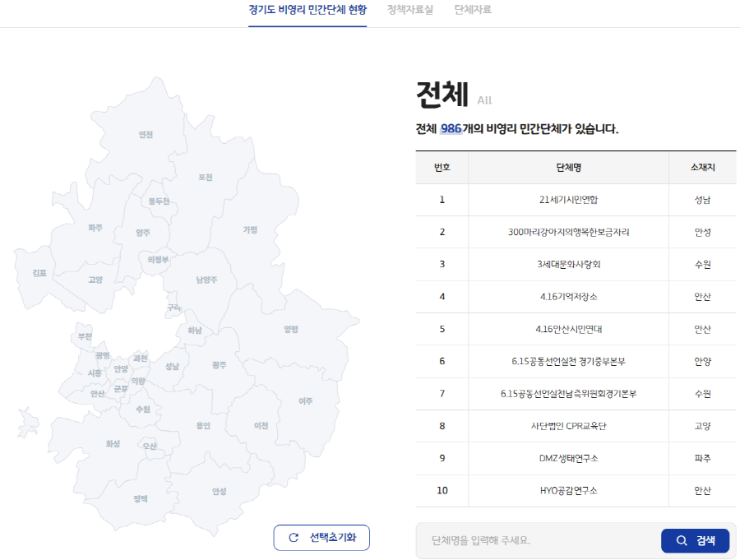Select 수원 region on the map

pos(143,409)
